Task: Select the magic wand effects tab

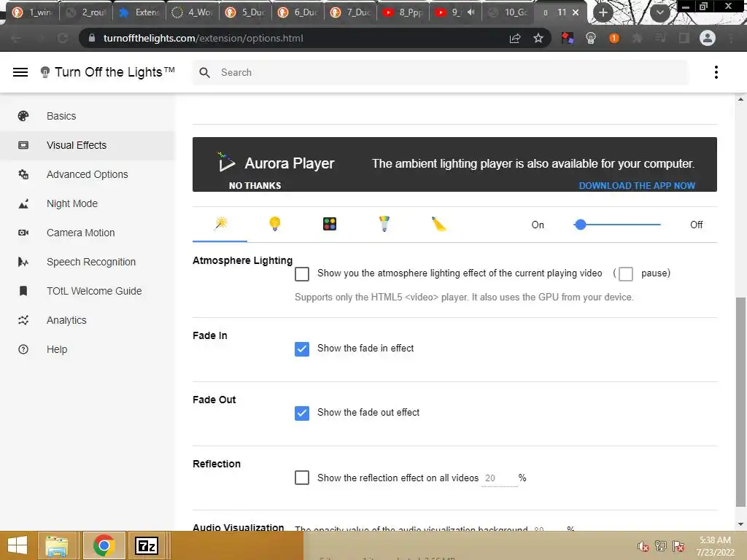Action: tap(220, 223)
